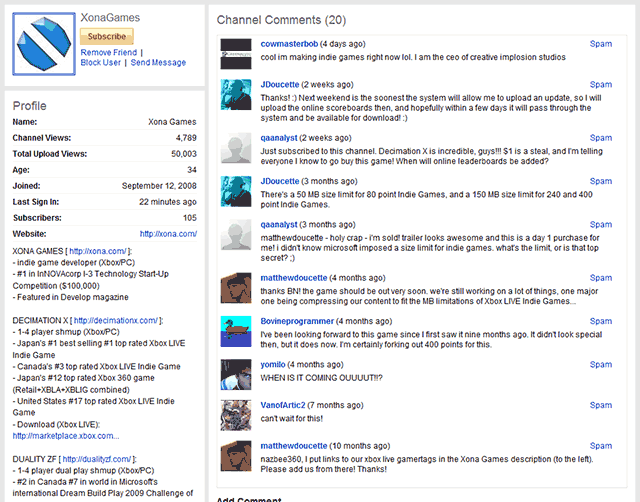
Task: Click qaanalyst's avatar on 3 months ago comment
Action: tap(236, 235)
